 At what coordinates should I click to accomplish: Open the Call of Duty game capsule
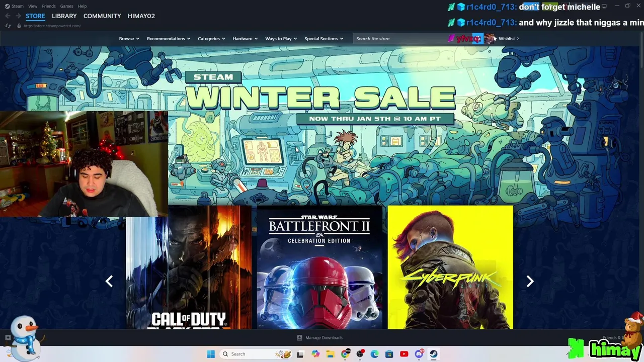point(189,267)
